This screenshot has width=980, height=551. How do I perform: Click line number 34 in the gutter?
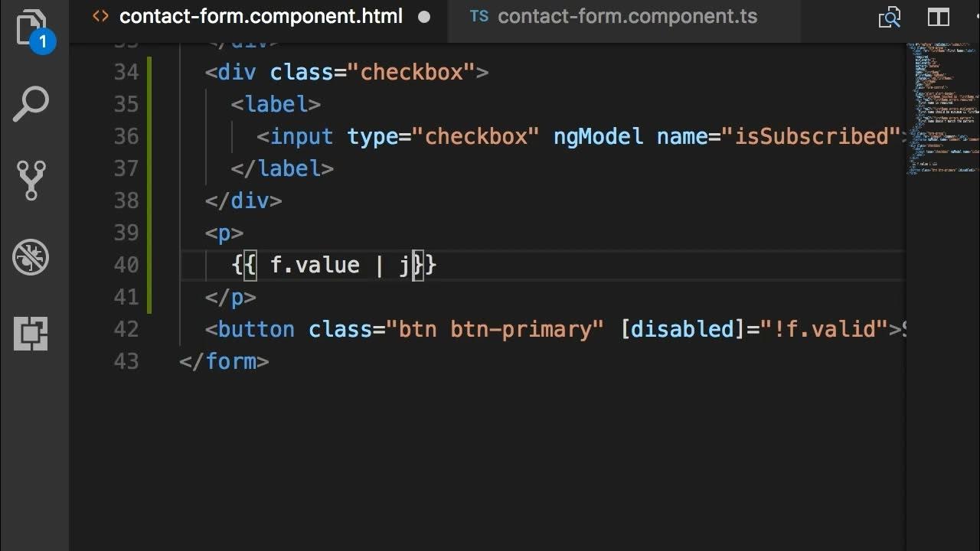point(126,72)
